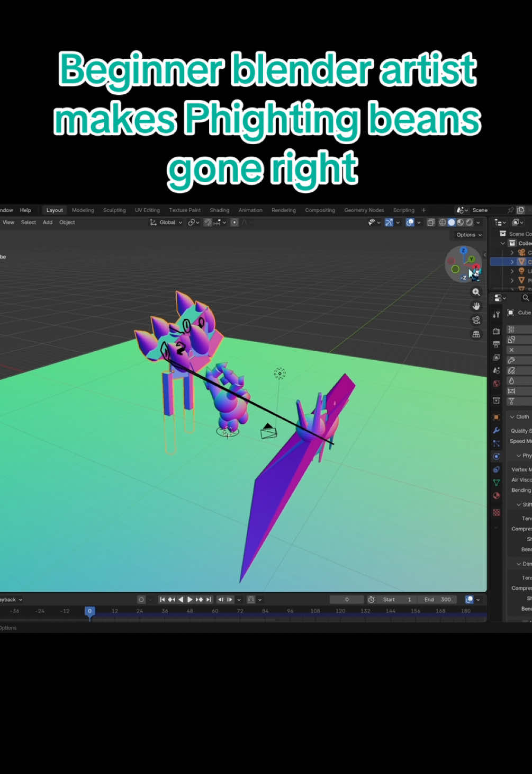Click the End frame 300 field
The image size is (532, 774).
437,600
